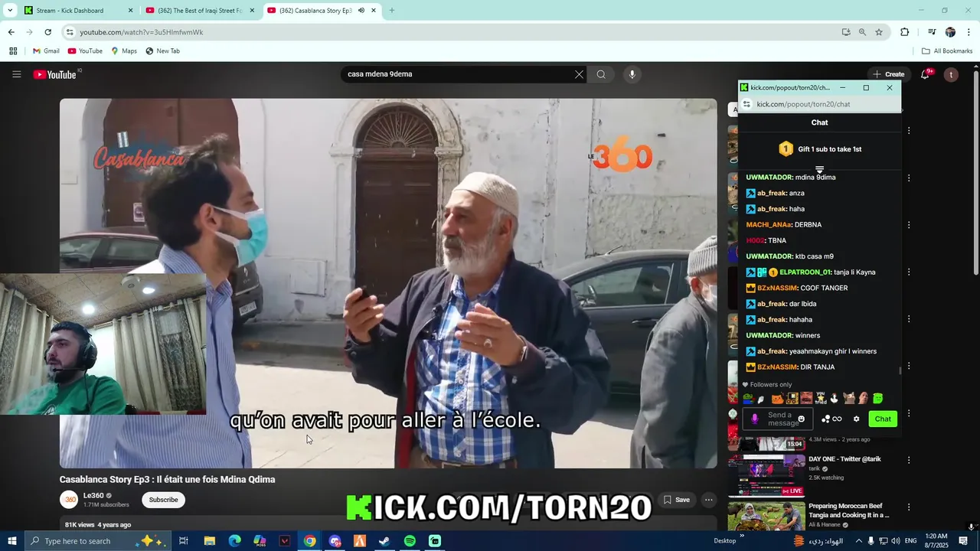Clear the YouTube search query text
Screen dimensions: 980x551
point(579,74)
